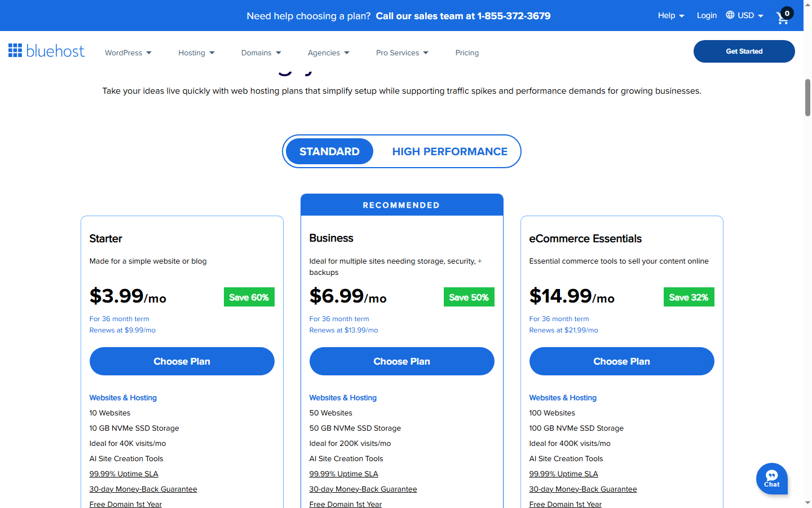Click "Renews at $13.99/mo" text
Viewport: 812px width, 508px height.
[343, 330]
